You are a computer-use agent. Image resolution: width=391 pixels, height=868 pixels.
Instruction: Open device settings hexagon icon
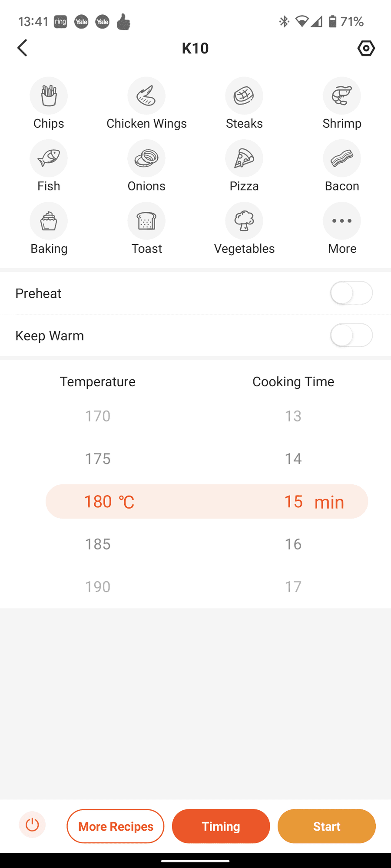[366, 48]
